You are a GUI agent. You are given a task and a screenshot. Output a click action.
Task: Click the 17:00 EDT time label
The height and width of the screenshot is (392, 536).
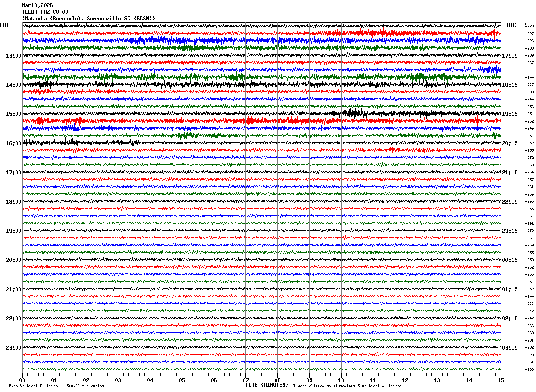coord(14,173)
